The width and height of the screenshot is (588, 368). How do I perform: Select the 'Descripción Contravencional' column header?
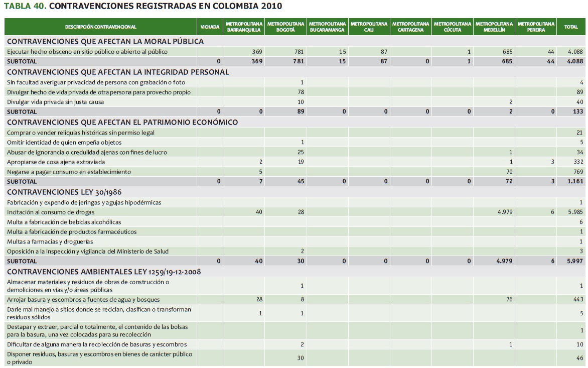point(100,27)
